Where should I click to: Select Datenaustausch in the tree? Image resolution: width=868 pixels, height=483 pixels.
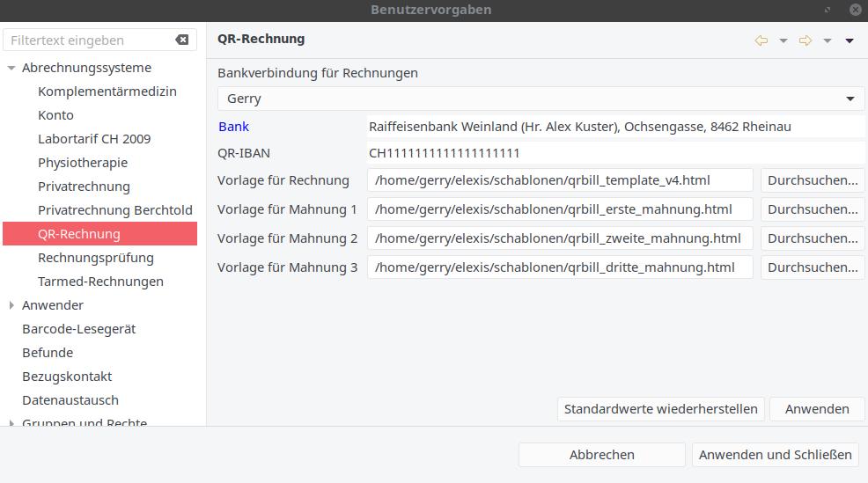70,400
